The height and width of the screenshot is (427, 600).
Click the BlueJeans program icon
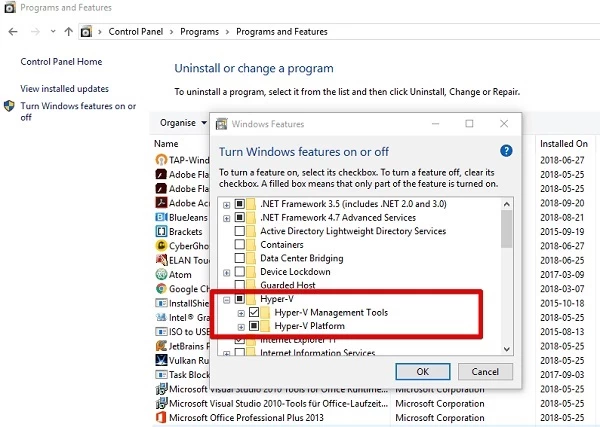(x=161, y=217)
